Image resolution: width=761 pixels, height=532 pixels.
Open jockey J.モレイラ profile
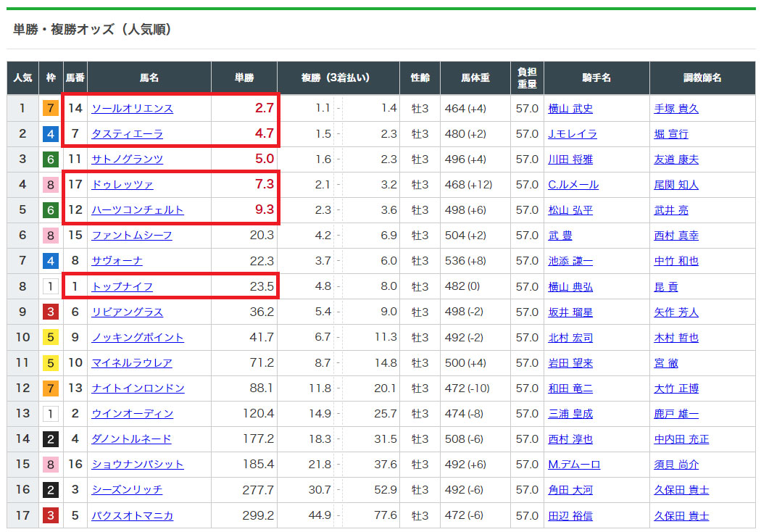[573, 134]
